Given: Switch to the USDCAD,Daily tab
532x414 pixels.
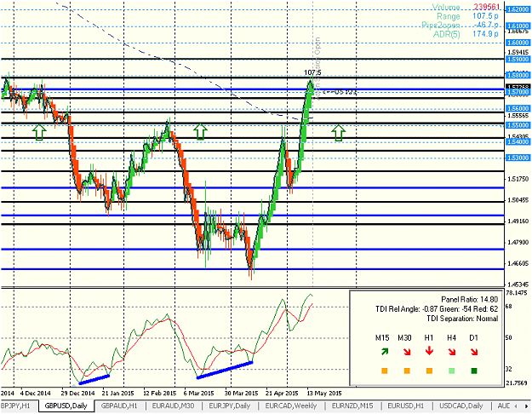Looking at the screenshot, I should coord(461,405).
